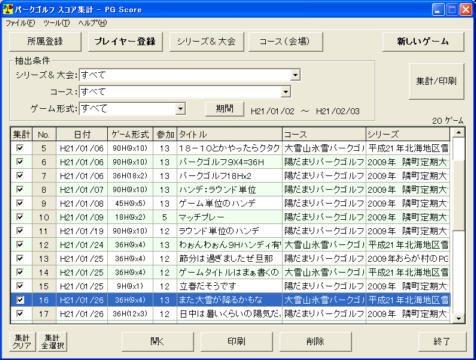The height and width of the screenshot is (360, 476).
Task: Click the プレイヤー登録 button
Action: point(125,41)
